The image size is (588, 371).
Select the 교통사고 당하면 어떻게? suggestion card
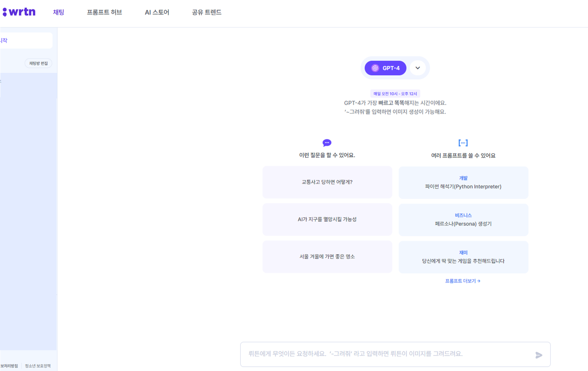pyautogui.click(x=327, y=182)
